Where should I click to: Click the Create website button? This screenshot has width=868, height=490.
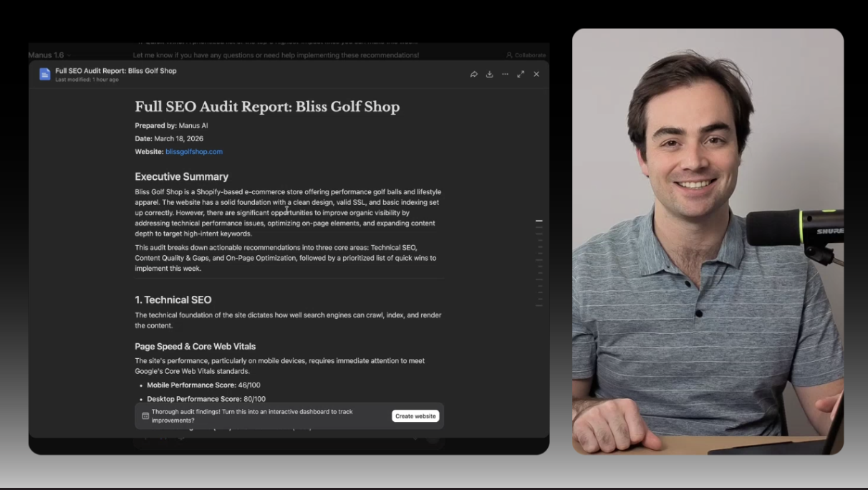click(x=415, y=415)
